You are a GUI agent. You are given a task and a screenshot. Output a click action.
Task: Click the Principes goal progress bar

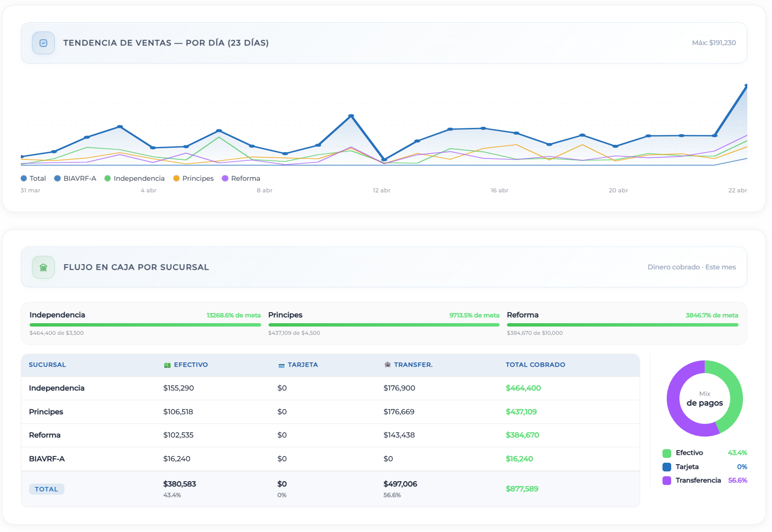(384, 325)
